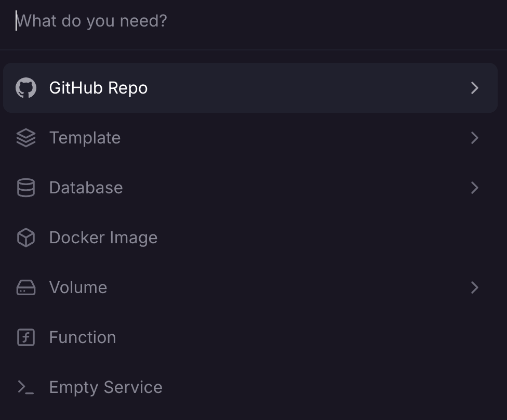Choose the Empty Service option
Screen dimensions: 507x420
pyautogui.click(x=105, y=387)
